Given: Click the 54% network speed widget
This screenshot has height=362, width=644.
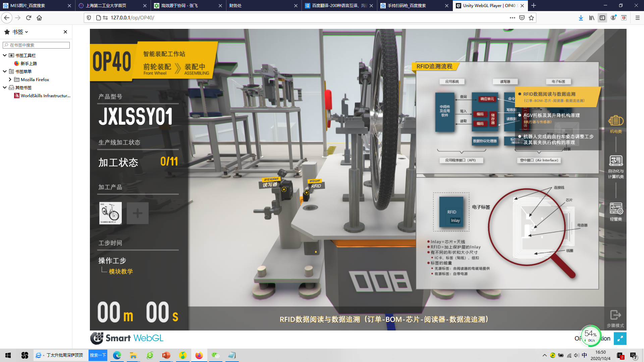Looking at the screenshot, I should pyautogui.click(x=591, y=336).
